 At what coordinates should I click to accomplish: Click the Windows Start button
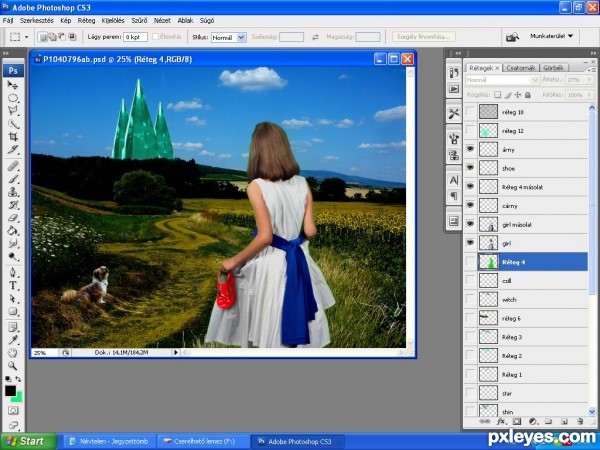point(28,441)
